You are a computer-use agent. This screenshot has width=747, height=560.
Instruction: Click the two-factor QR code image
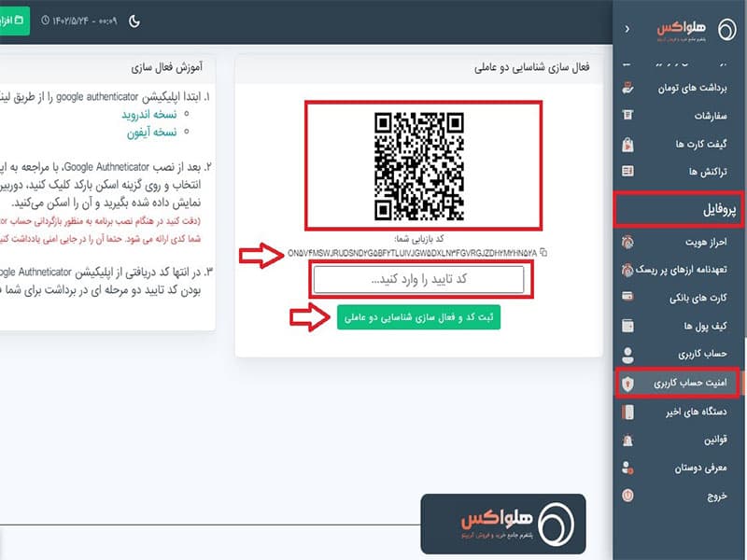(419, 166)
